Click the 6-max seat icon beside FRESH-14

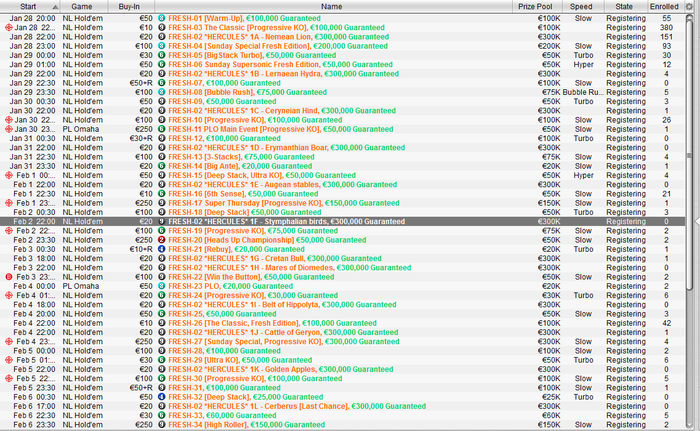(x=162, y=166)
